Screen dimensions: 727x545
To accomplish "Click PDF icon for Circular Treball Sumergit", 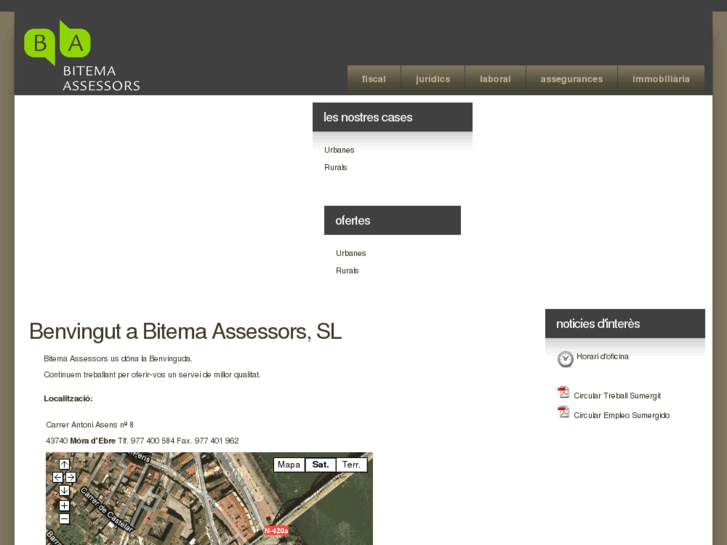I will (x=563, y=392).
